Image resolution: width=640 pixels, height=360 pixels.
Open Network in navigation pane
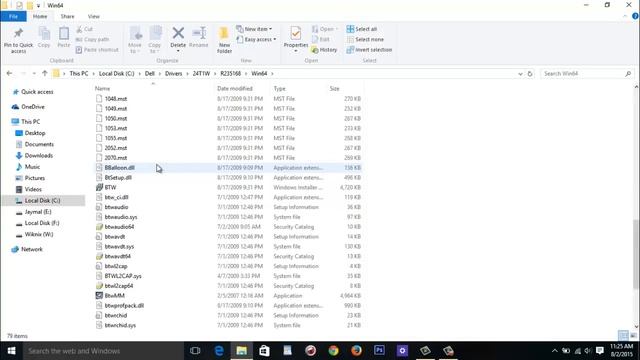31,249
